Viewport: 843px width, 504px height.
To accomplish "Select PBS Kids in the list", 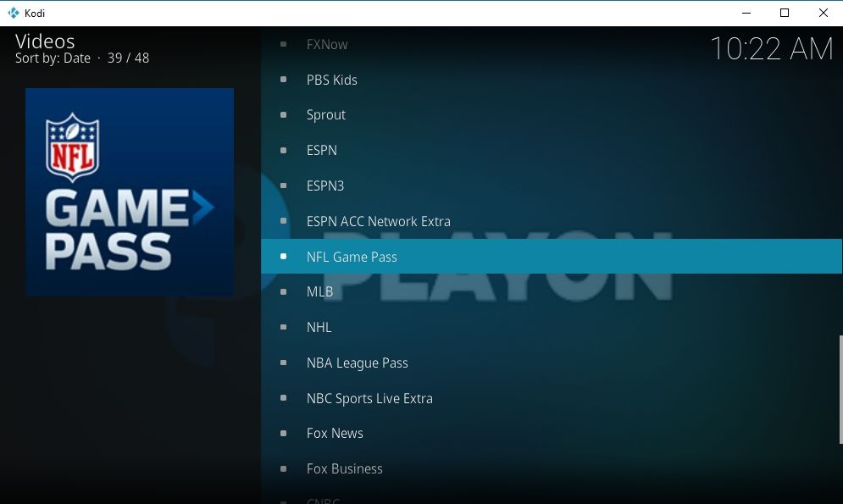I will 552,80.
